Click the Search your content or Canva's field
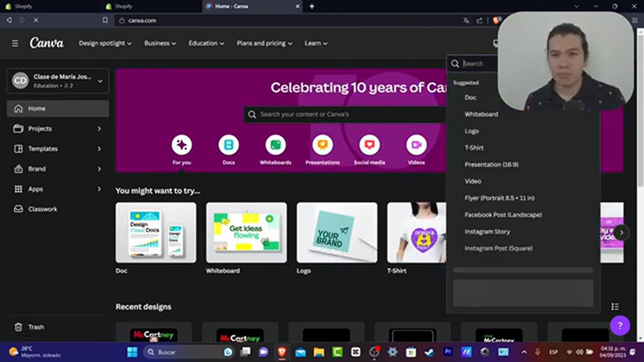 (345, 114)
